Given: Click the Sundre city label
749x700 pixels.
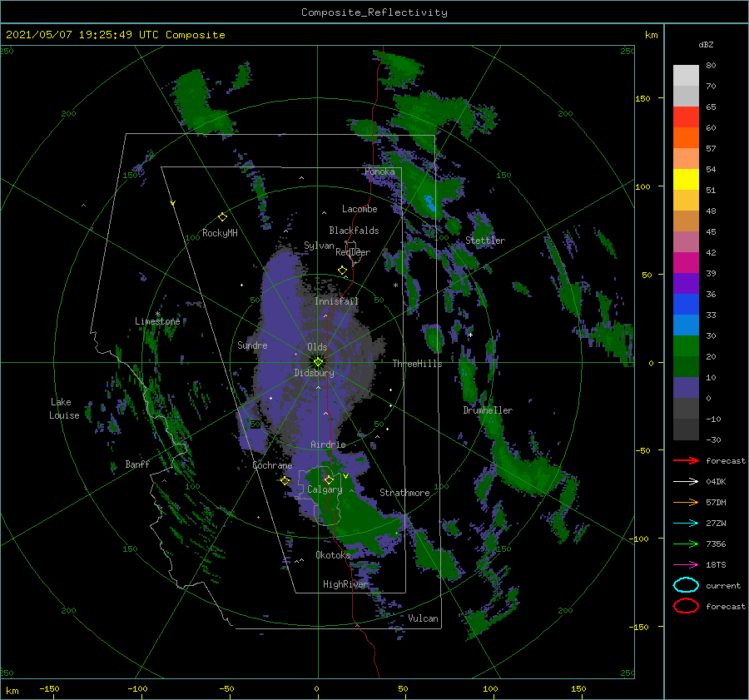Looking at the screenshot, I should coord(252,345).
